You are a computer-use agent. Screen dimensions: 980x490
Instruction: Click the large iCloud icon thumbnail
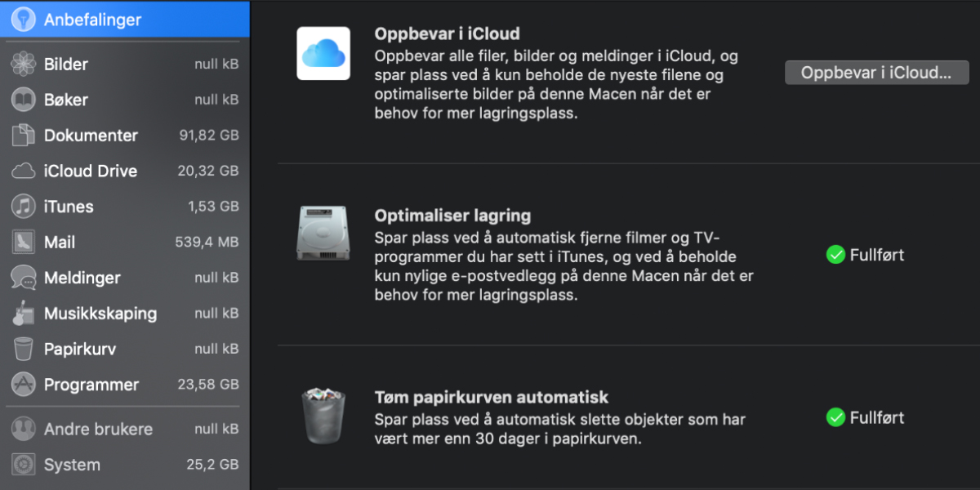[x=323, y=53]
